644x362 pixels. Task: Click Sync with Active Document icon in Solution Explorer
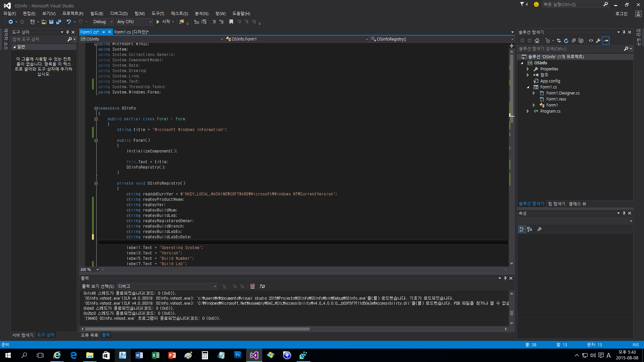pos(559,41)
